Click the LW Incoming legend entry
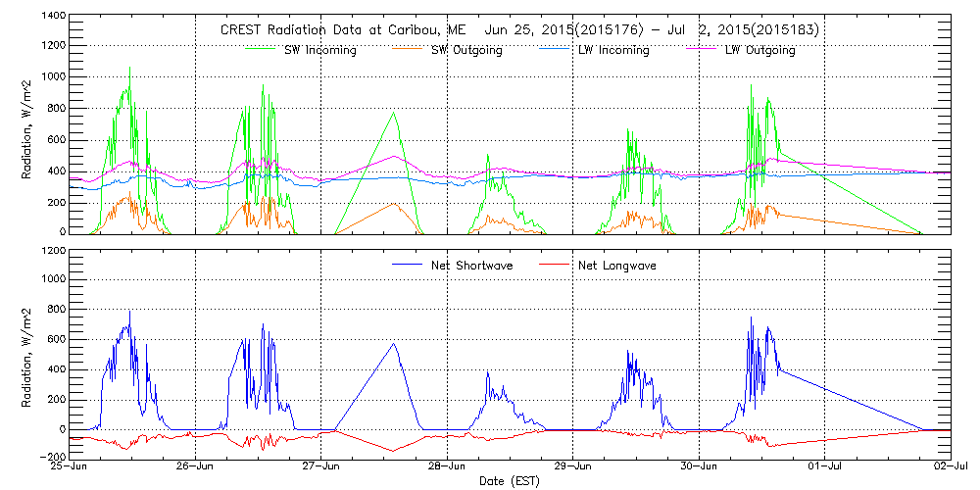The image size is (980, 490). pyautogui.click(x=612, y=50)
